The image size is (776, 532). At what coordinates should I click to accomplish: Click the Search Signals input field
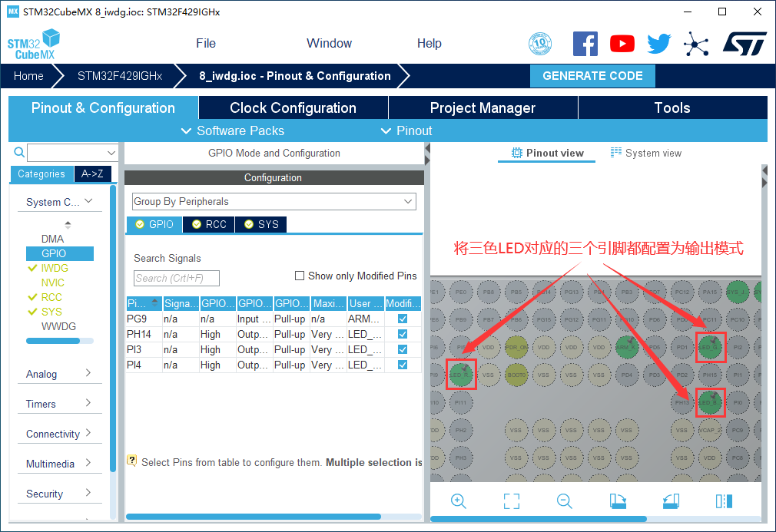[177, 278]
